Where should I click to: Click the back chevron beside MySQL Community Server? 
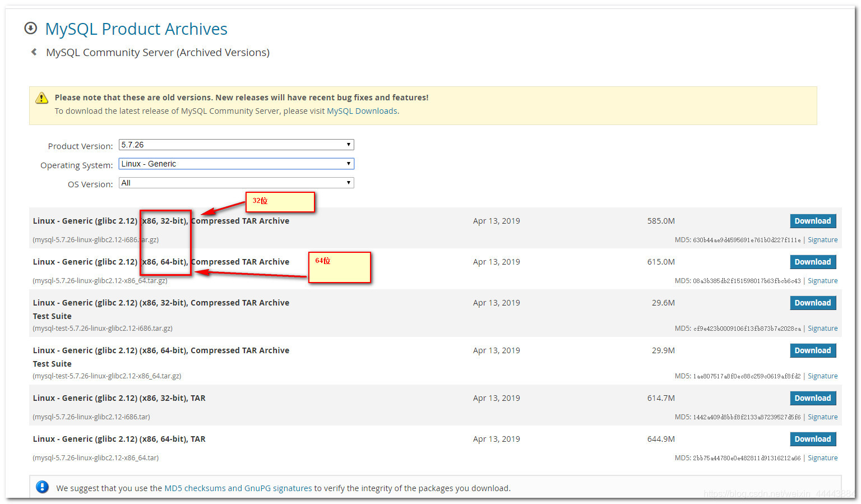[34, 52]
